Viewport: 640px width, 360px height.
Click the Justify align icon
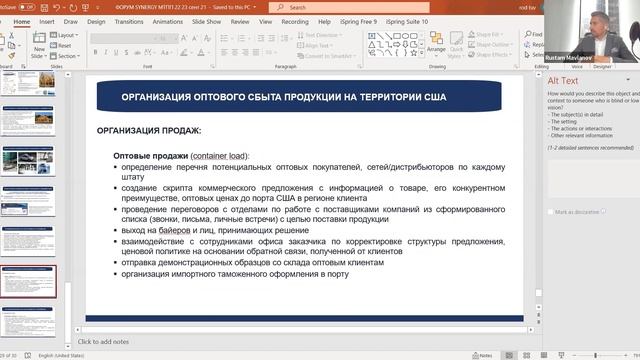pos(256,52)
